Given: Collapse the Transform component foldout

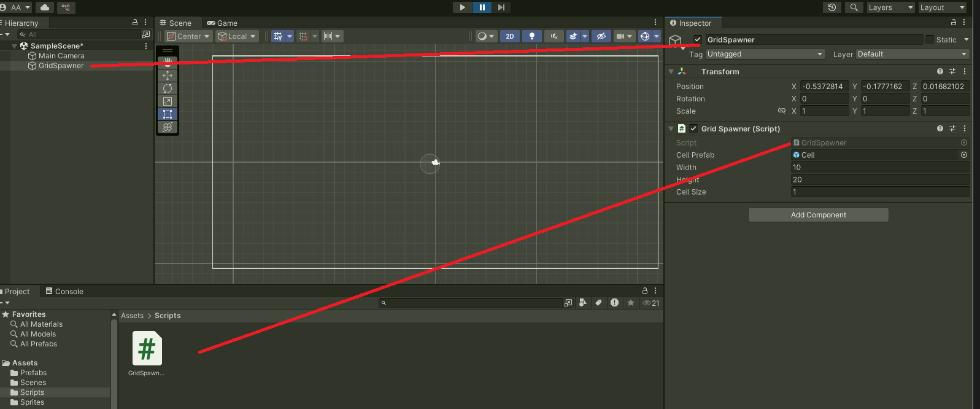Looking at the screenshot, I should click(671, 72).
